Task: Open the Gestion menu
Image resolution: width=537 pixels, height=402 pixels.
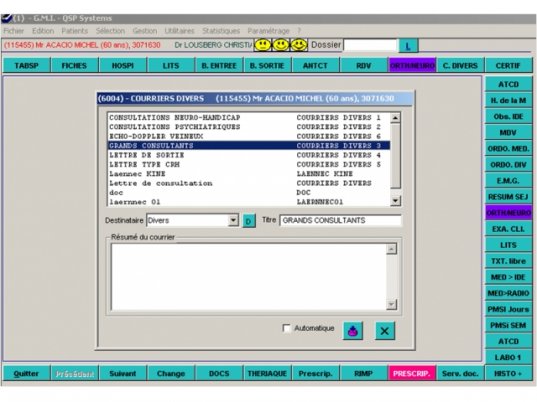Action: (145, 31)
